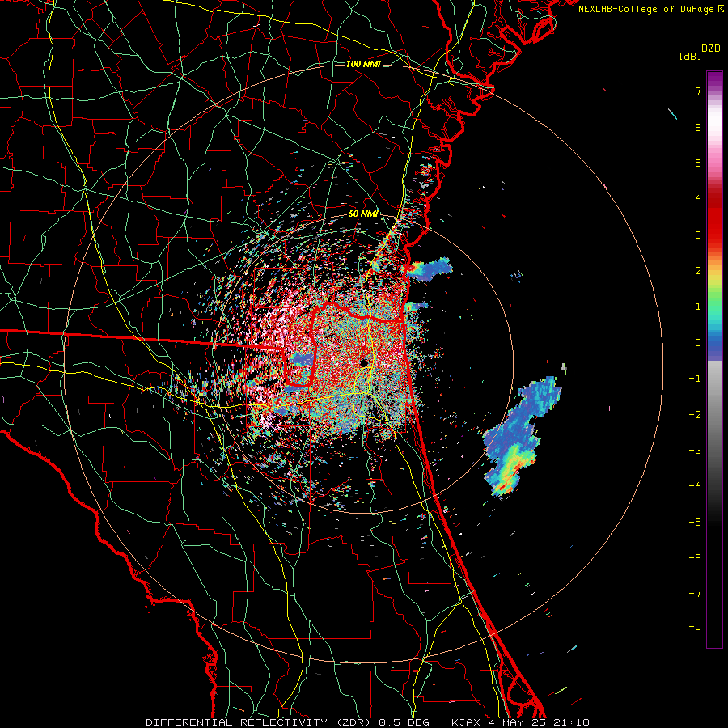Click the "0" value on the color scale
Image resolution: width=728 pixels, height=728 pixels.
tap(698, 343)
